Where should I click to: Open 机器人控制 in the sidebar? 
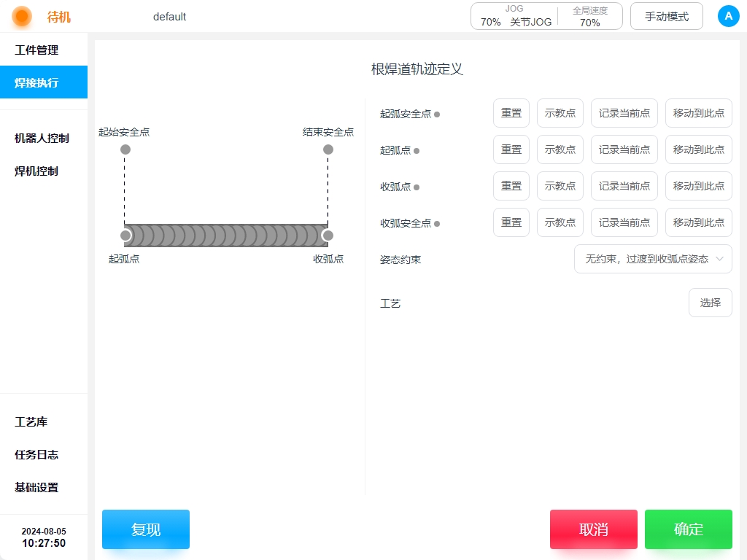point(42,139)
